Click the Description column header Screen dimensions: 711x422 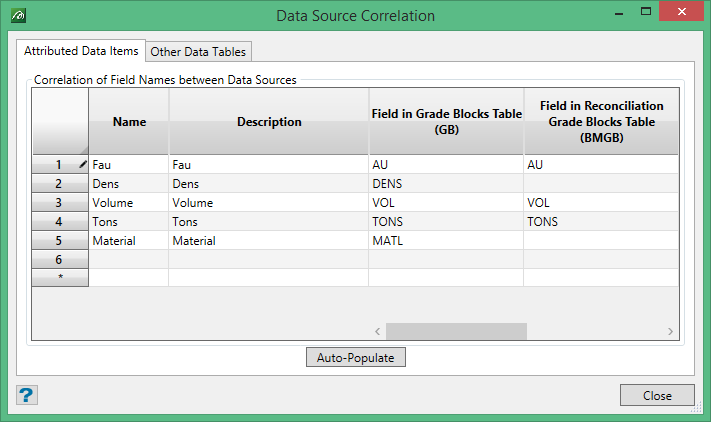(268, 122)
